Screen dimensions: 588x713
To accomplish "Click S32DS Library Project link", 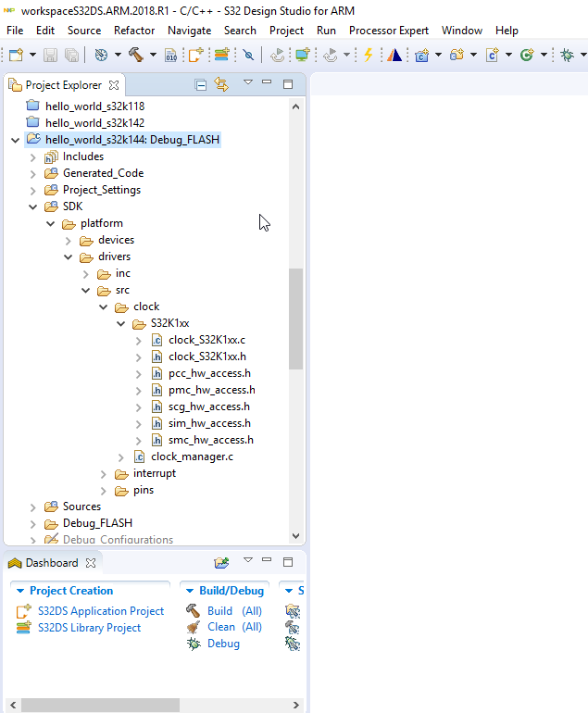I will 89,628.
